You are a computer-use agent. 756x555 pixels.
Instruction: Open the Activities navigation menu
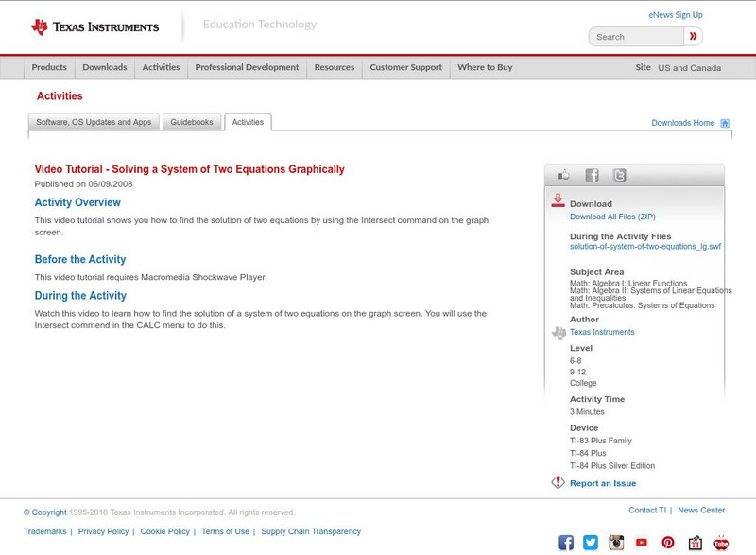click(161, 67)
